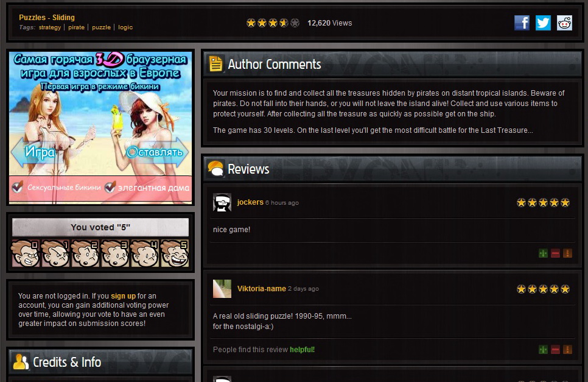Viewport: 588px width, 382px height.
Task: Vote 5 with the laughing face
Action: click(175, 253)
